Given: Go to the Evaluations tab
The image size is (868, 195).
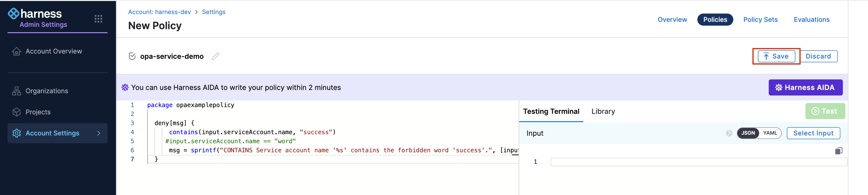Looking at the screenshot, I should tap(811, 20).
